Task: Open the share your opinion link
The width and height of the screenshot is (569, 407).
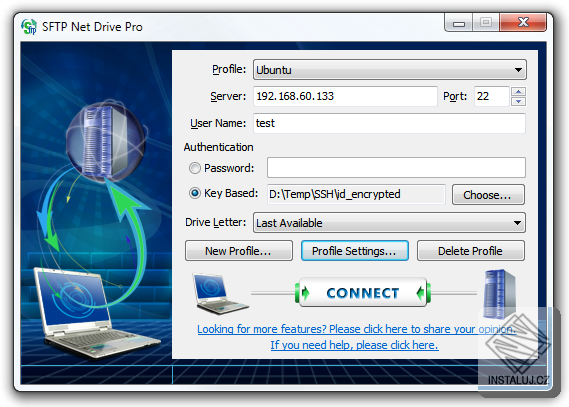Action: point(357,329)
